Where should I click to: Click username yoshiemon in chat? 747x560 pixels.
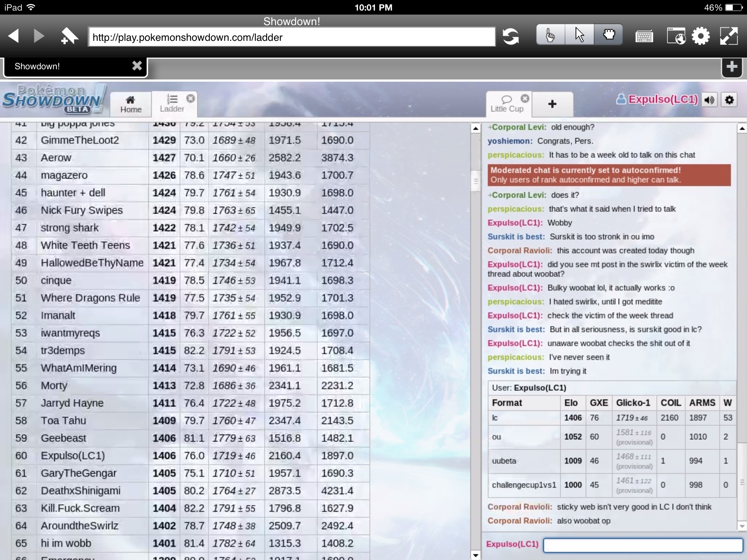(x=510, y=141)
